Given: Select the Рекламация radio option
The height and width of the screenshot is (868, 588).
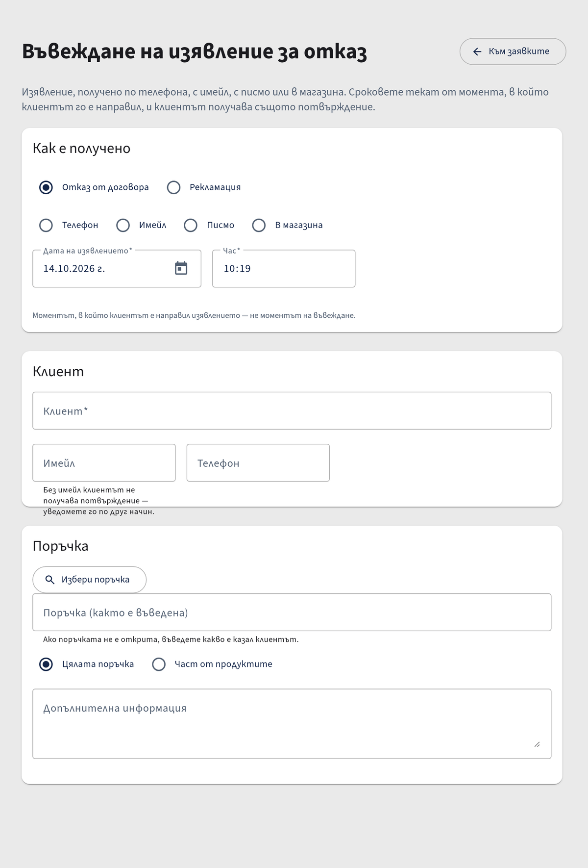Looking at the screenshot, I should pyautogui.click(x=174, y=187).
